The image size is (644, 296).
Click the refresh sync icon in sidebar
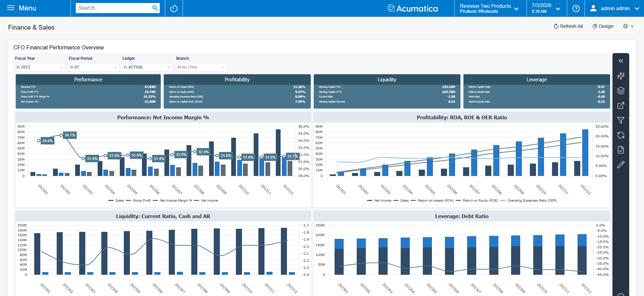621,135
